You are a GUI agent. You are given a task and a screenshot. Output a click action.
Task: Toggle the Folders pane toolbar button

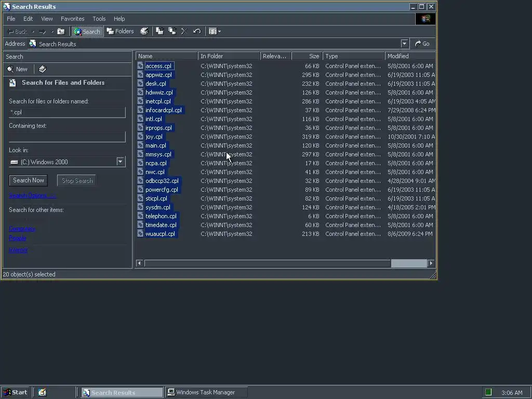(120, 31)
